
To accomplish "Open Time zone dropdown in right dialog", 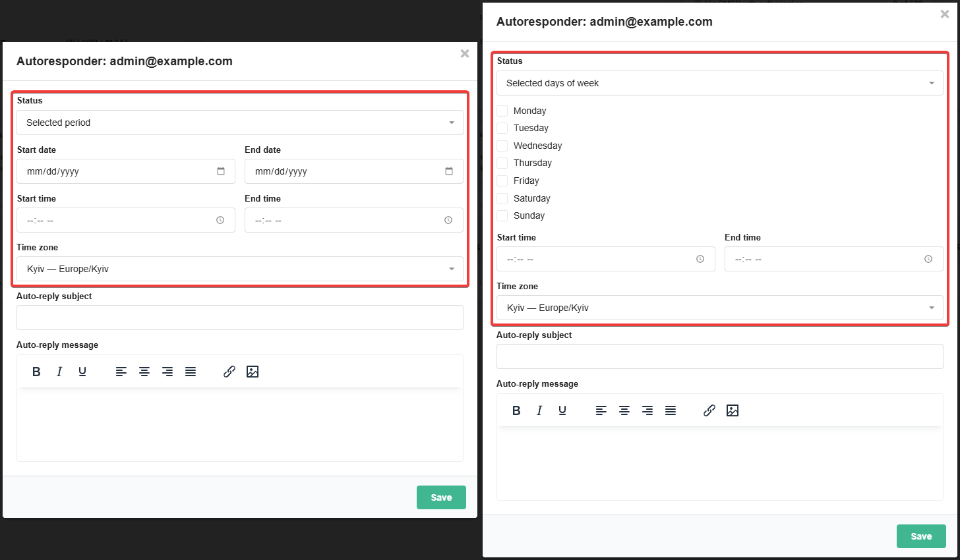I will (x=720, y=308).
